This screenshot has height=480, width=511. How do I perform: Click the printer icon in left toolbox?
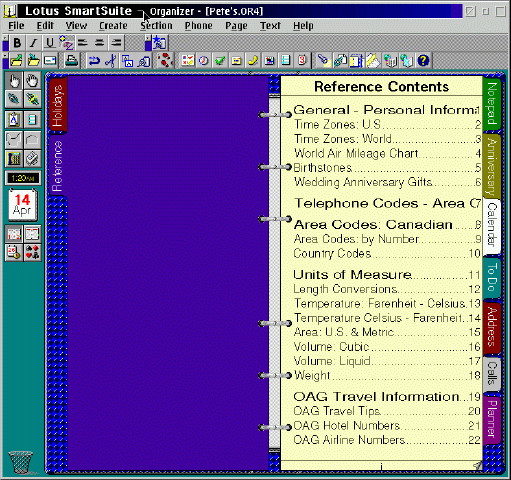[32, 159]
